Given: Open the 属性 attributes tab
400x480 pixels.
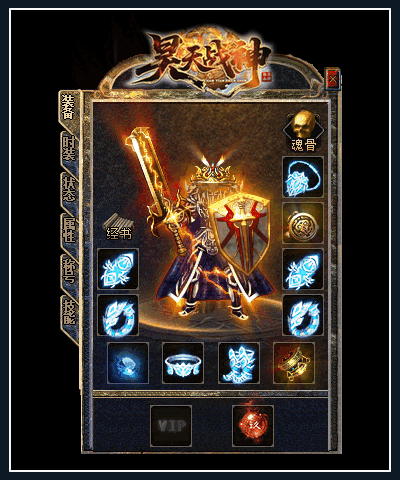Looking at the screenshot, I should 69,231.
